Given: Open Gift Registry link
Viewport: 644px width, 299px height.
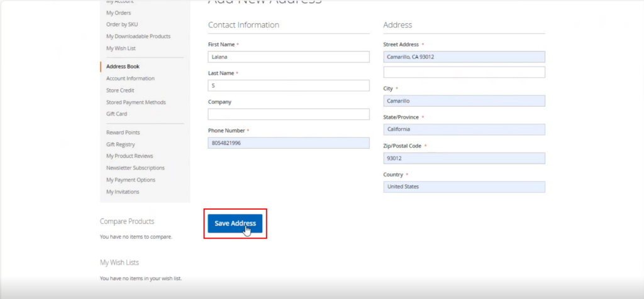Looking at the screenshot, I should click(x=120, y=144).
